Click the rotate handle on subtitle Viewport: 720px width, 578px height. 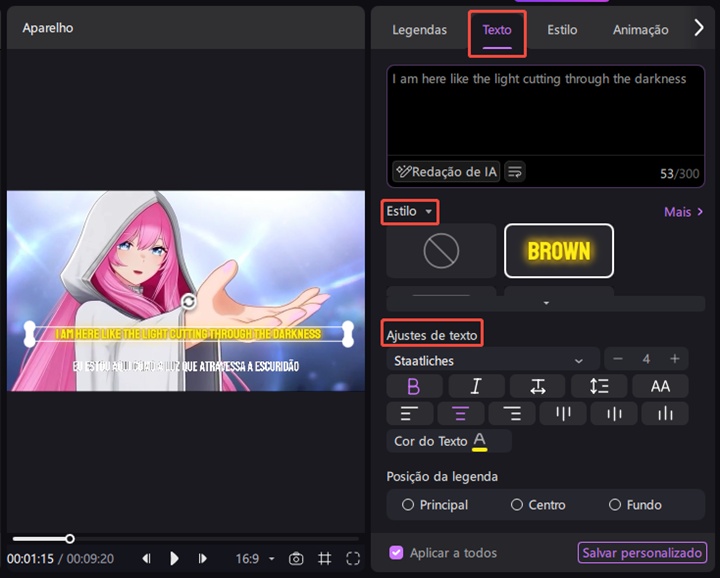tap(189, 302)
